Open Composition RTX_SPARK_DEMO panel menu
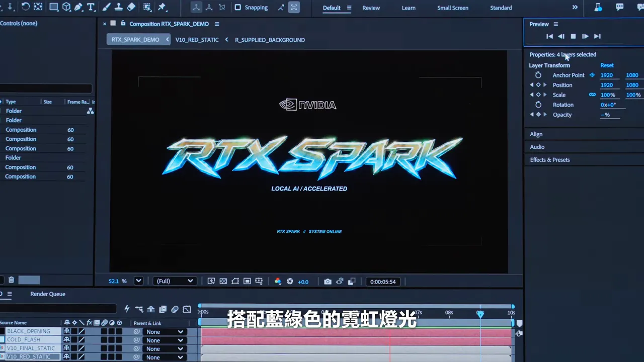The height and width of the screenshot is (362, 644). point(217,24)
